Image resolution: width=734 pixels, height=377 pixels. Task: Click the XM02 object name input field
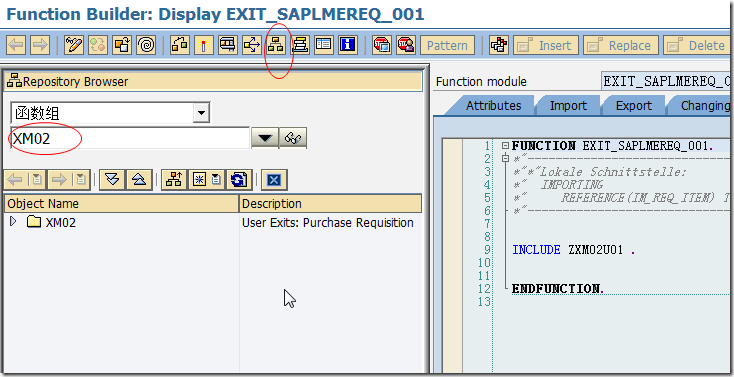click(130, 139)
